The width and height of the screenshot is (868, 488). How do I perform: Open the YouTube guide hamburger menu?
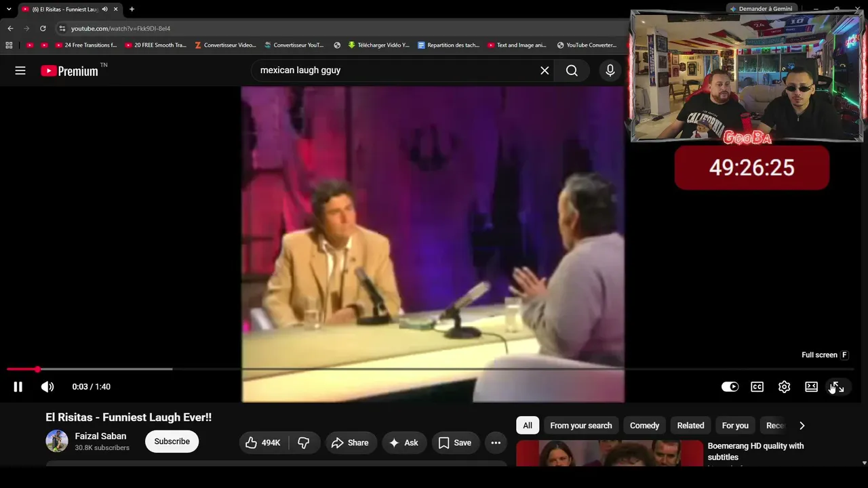(20, 70)
